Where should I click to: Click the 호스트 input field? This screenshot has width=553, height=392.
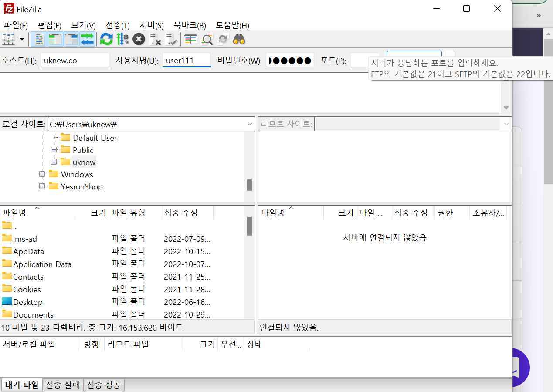[75, 60]
